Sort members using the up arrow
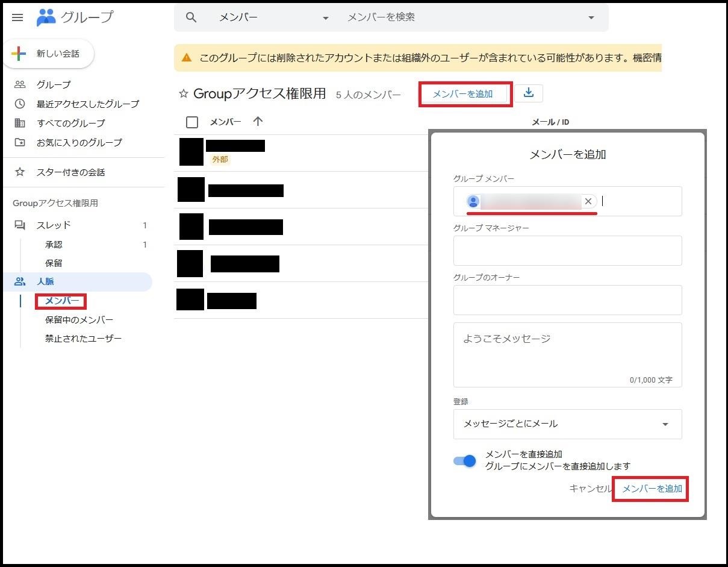728x567 pixels. pos(258,122)
